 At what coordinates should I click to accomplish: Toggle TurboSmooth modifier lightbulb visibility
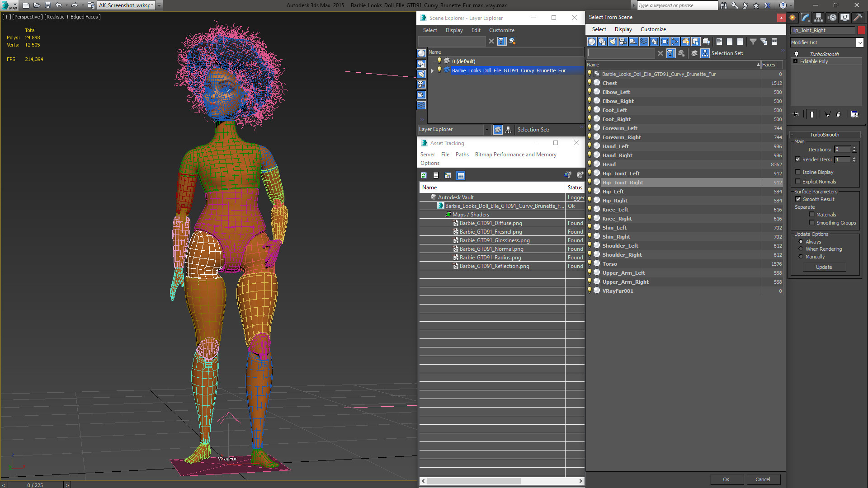[x=797, y=54]
